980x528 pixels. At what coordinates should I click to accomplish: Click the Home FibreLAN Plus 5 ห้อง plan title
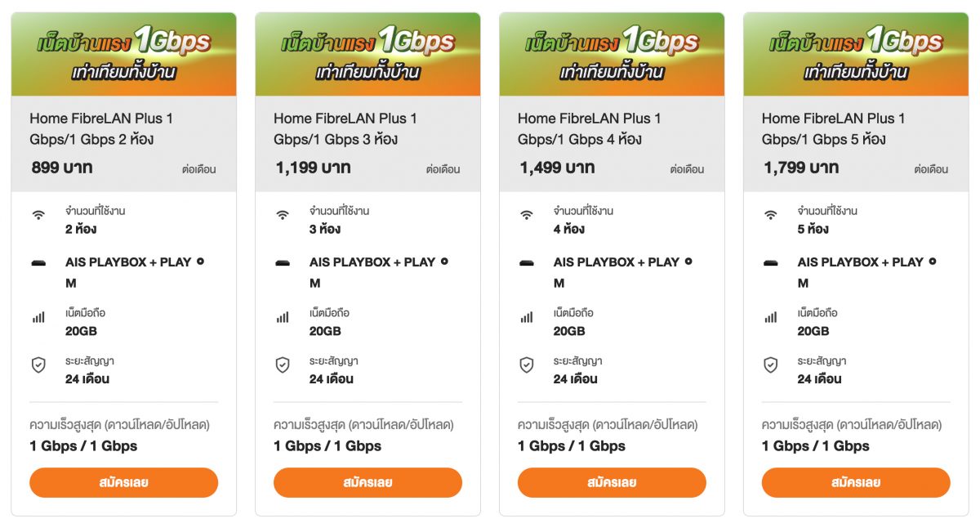click(x=834, y=129)
